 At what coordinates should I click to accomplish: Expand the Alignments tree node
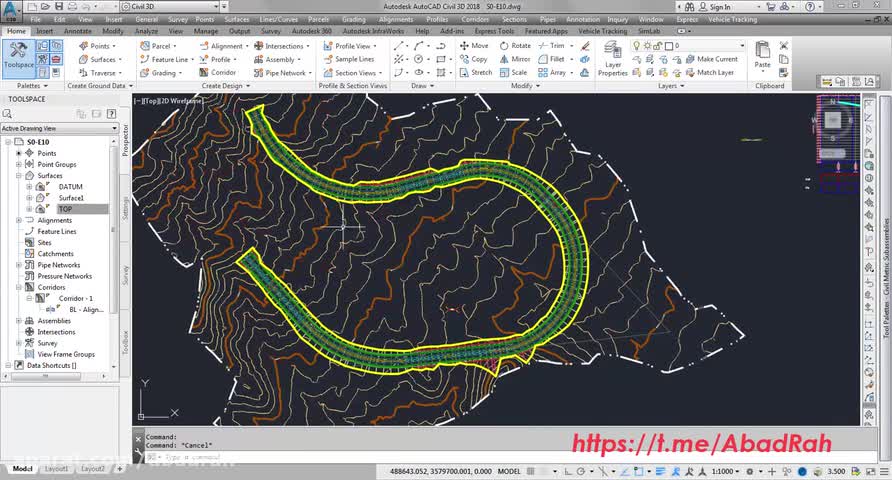click(18, 220)
